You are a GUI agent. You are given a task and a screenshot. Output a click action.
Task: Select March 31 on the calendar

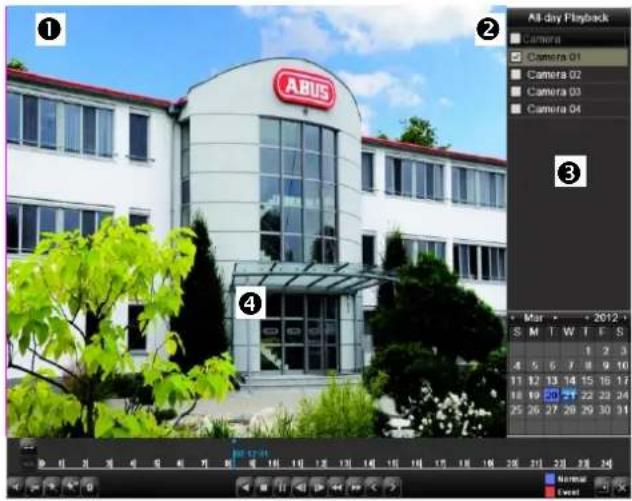pos(622,410)
